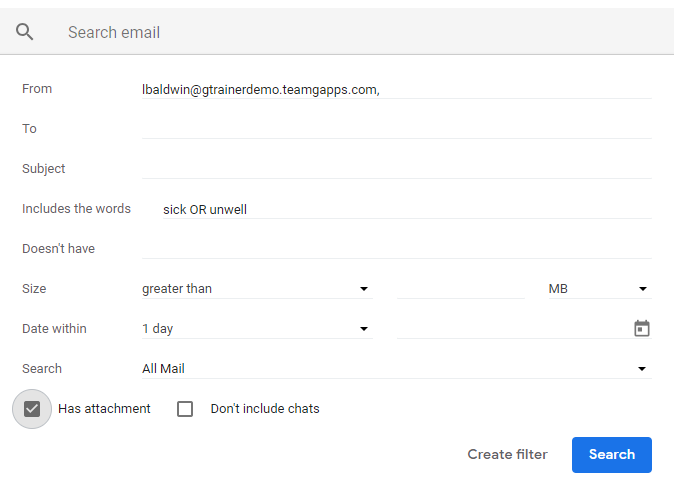The width and height of the screenshot is (674, 492).
Task: Click the Includes the words field
Action: tap(407, 209)
